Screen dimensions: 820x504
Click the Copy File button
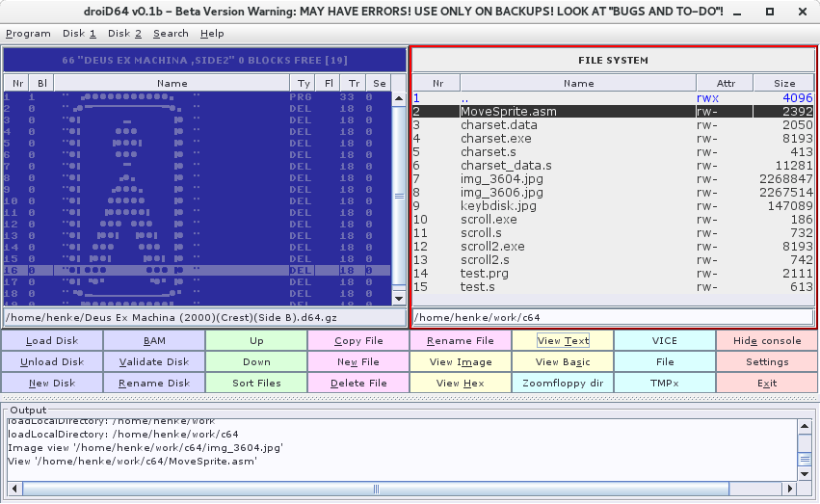click(358, 341)
